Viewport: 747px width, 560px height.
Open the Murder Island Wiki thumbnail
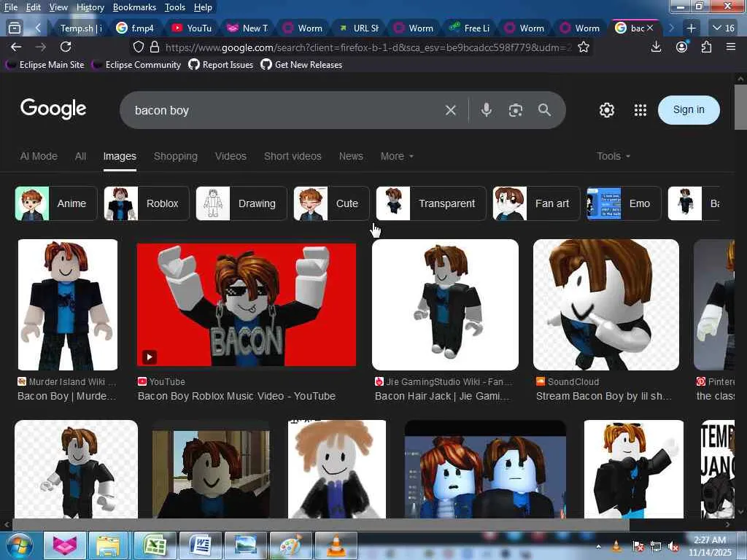tap(68, 305)
